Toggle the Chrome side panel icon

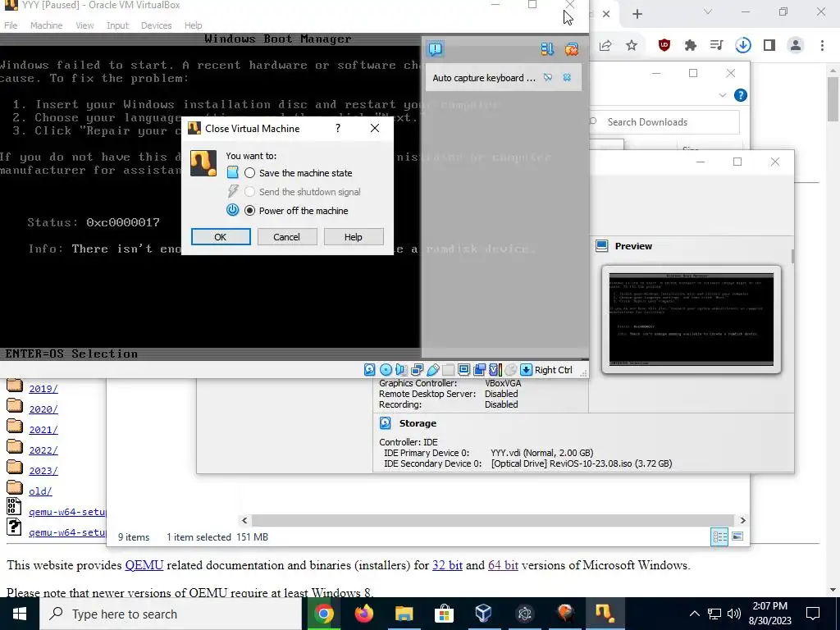click(x=769, y=45)
